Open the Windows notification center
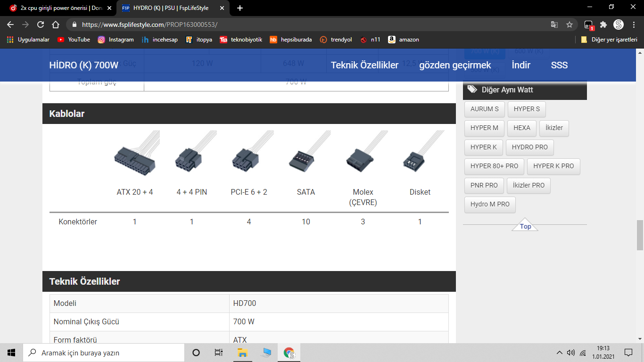 click(x=628, y=353)
